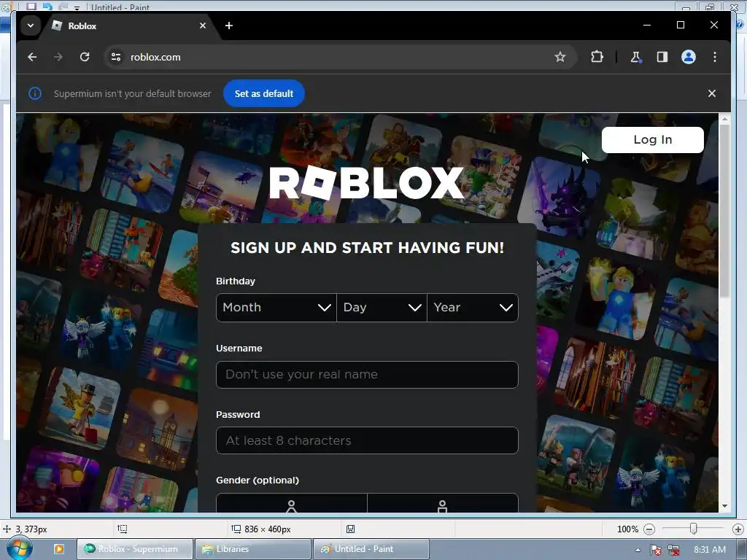Open a new browser tab
Image resolution: width=747 pixels, height=560 pixels.
(x=229, y=26)
